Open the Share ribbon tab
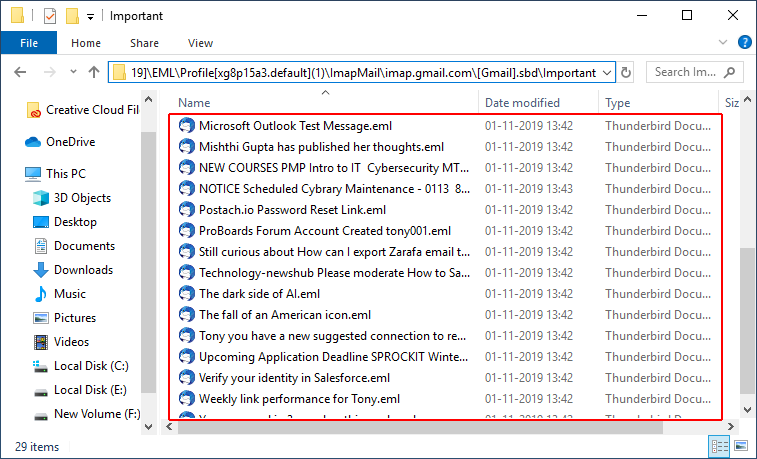The image size is (757, 459). point(144,43)
